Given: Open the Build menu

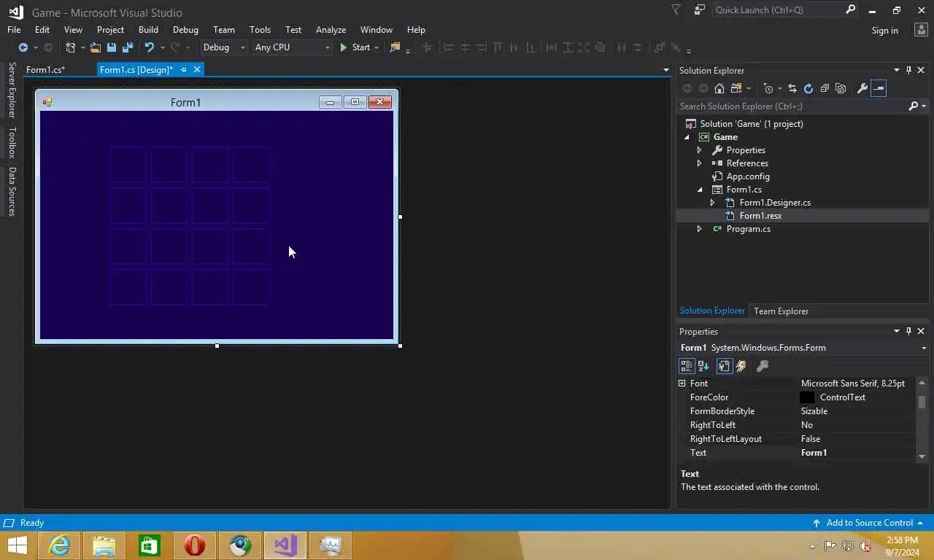Looking at the screenshot, I should [148, 30].
